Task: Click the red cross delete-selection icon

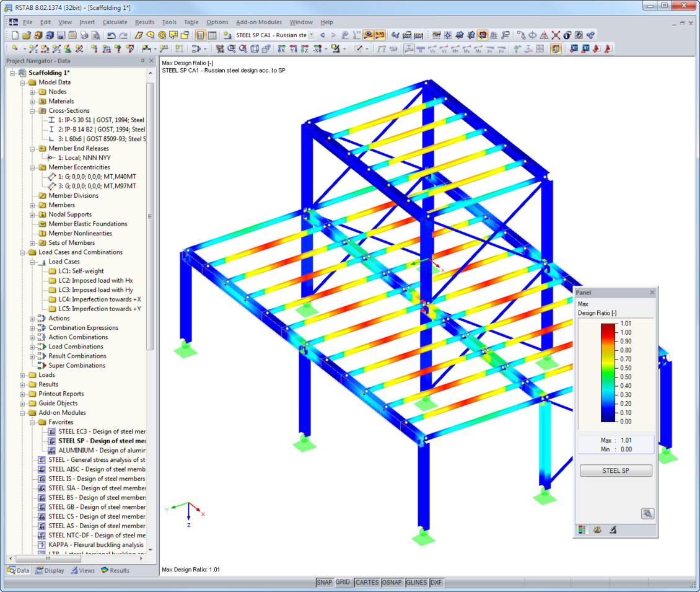Action: coord(556,35)
